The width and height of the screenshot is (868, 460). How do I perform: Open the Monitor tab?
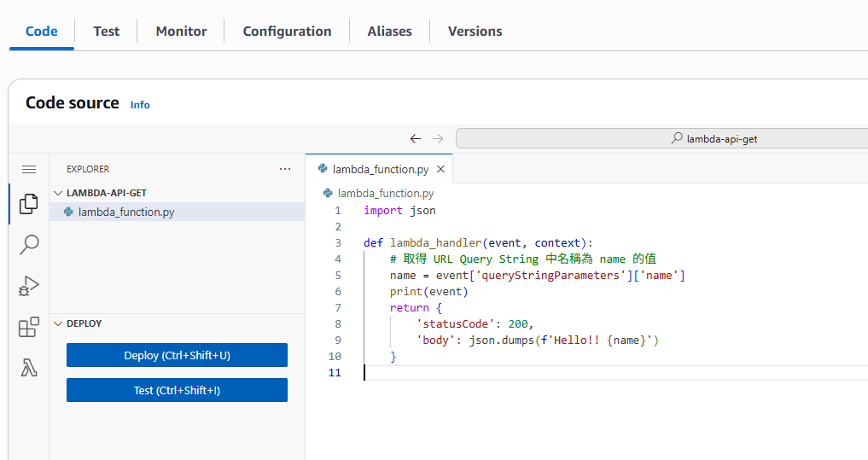(181, 32)
